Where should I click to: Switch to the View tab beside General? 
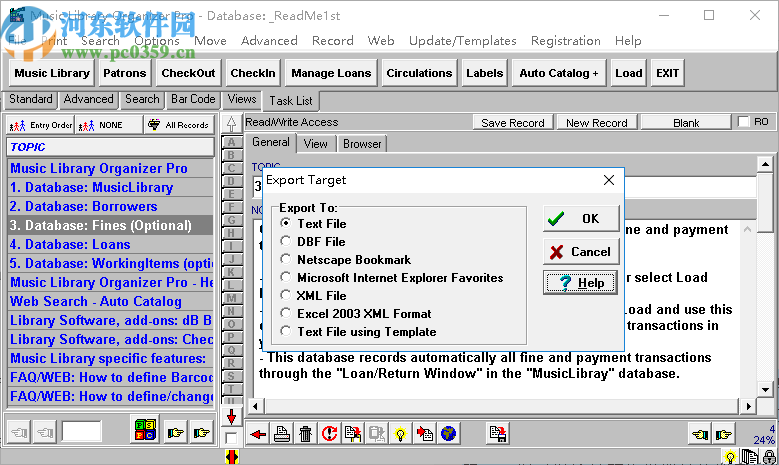[x=315, y=144]
